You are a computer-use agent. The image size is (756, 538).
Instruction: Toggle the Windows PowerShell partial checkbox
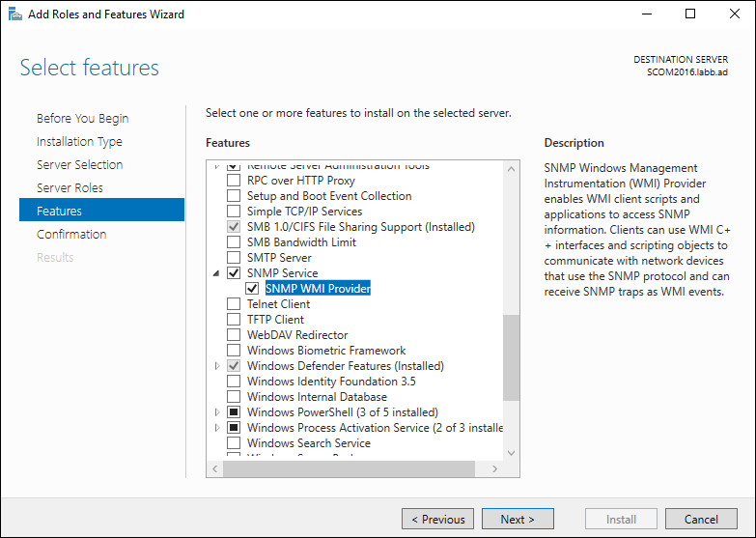pyautogui.click(x=234, y=412)
